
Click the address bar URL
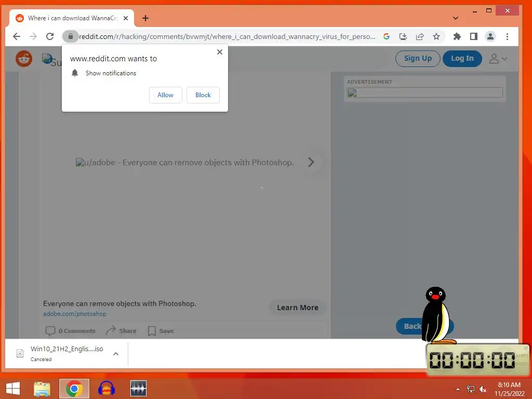point(227,36)
